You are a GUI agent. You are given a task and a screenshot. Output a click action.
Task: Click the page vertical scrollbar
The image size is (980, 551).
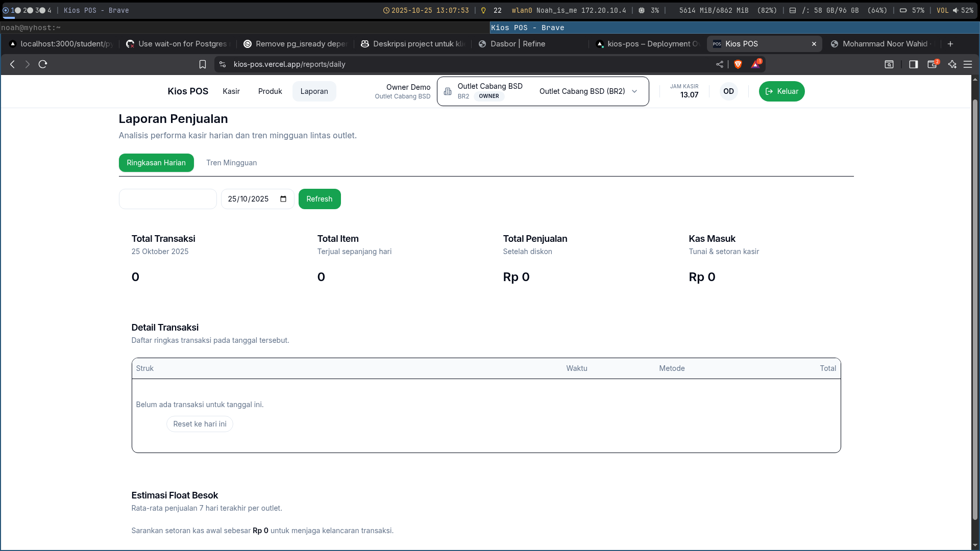point(975,306)
